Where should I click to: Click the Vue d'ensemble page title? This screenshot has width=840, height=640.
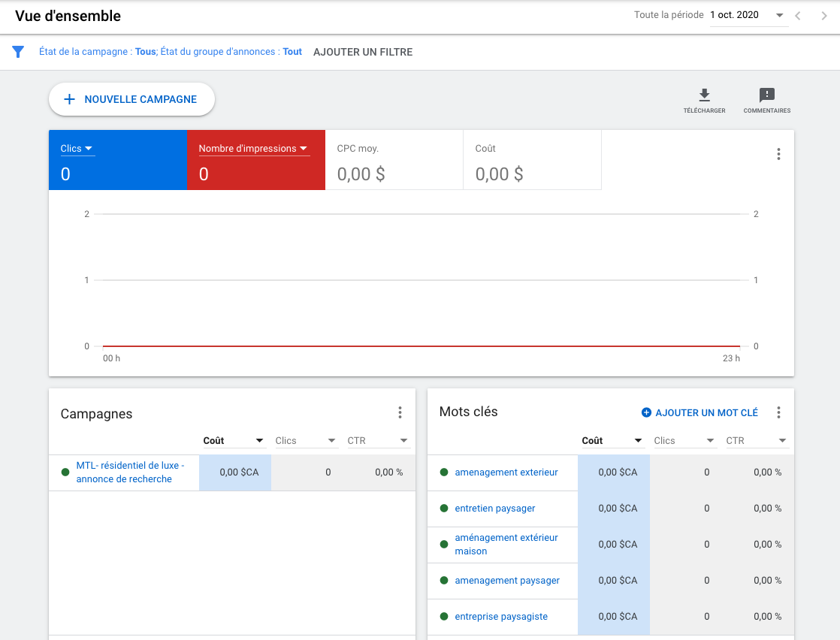[68, 16]
